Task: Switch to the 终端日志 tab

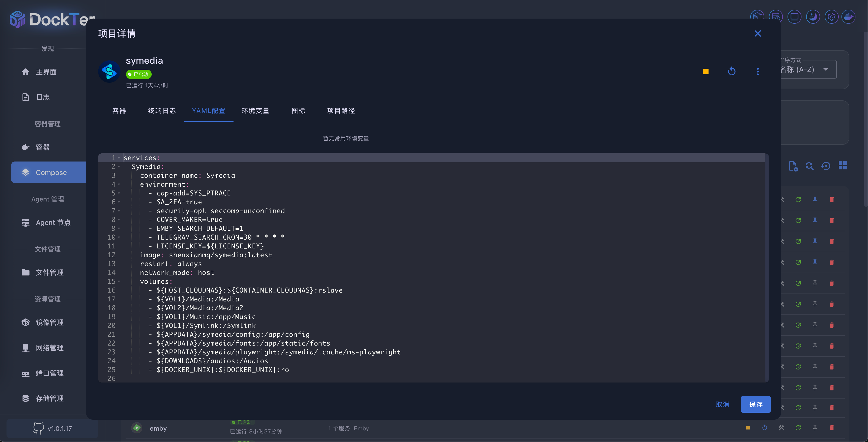Action: [x=162, y=111]
